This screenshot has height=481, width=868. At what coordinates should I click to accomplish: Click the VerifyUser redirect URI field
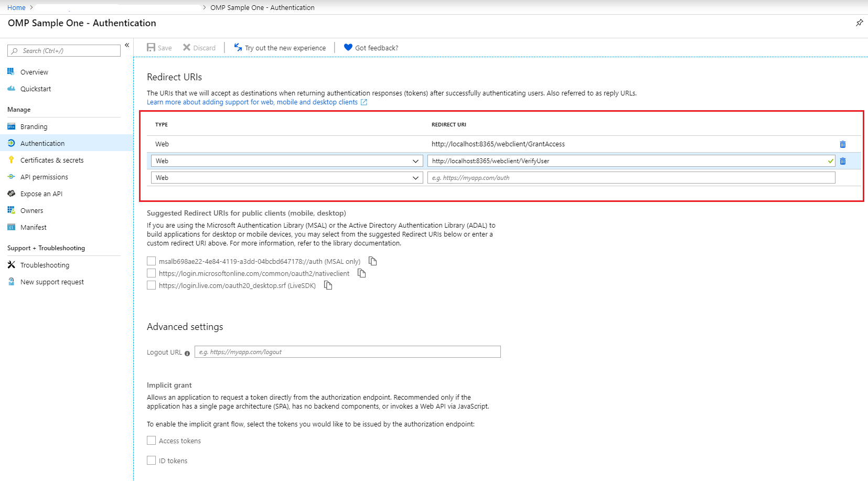click(631, 161)
